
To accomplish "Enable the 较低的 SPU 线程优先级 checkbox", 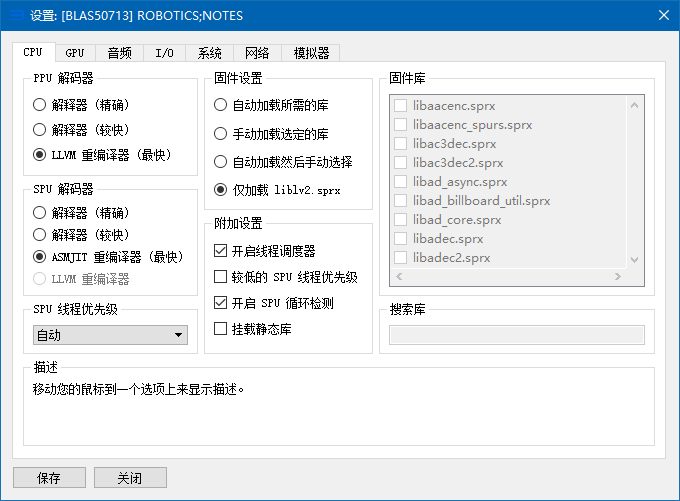I will [221, 277].
